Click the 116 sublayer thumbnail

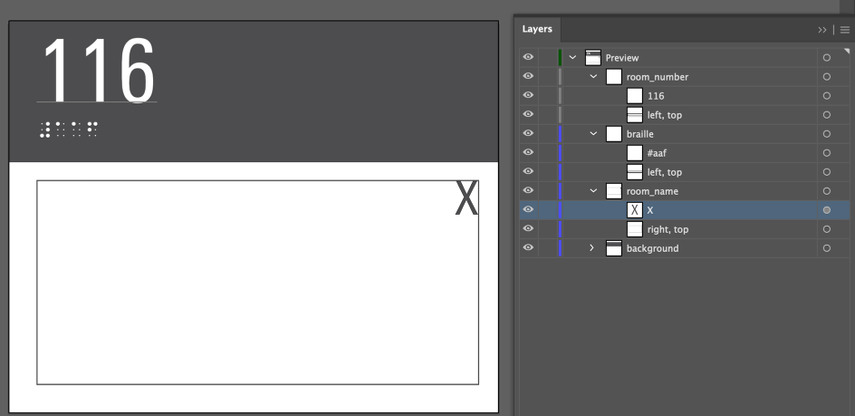635,95
